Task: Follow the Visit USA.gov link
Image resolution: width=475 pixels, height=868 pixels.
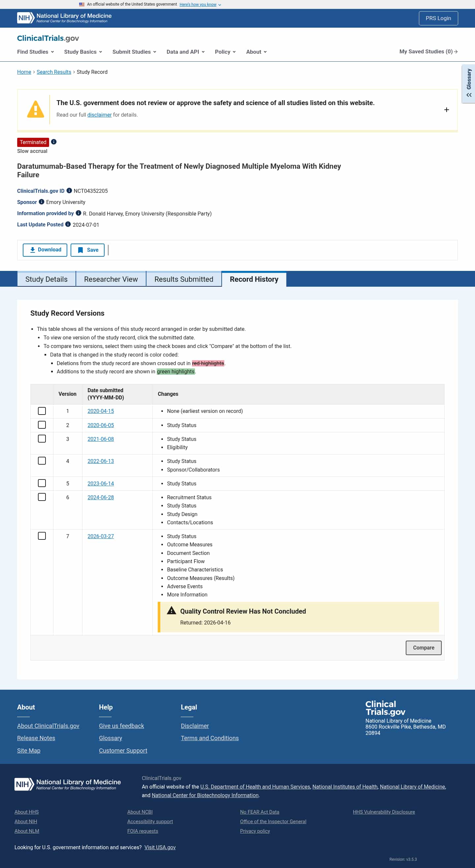Action: point(160,847)
